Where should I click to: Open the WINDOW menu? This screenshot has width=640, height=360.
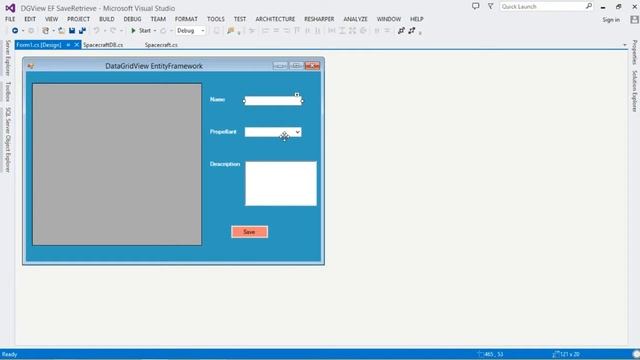[x=389, y=19]
